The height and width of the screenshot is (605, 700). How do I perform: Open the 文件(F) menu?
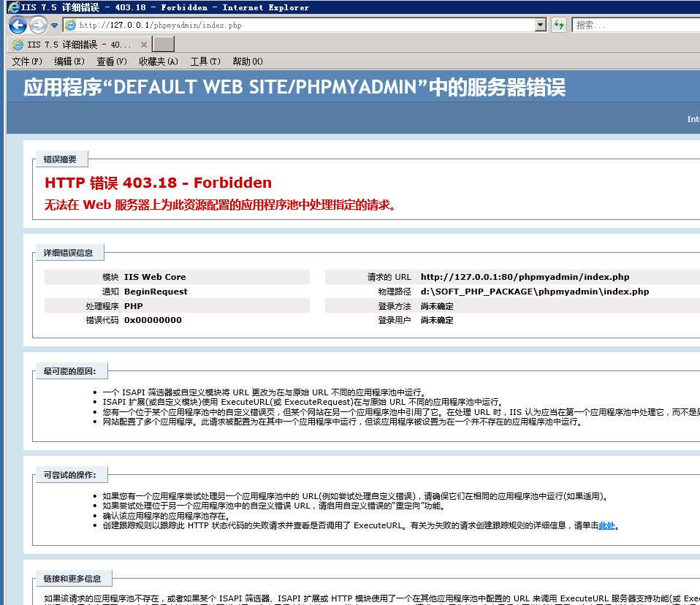[27, 61]
